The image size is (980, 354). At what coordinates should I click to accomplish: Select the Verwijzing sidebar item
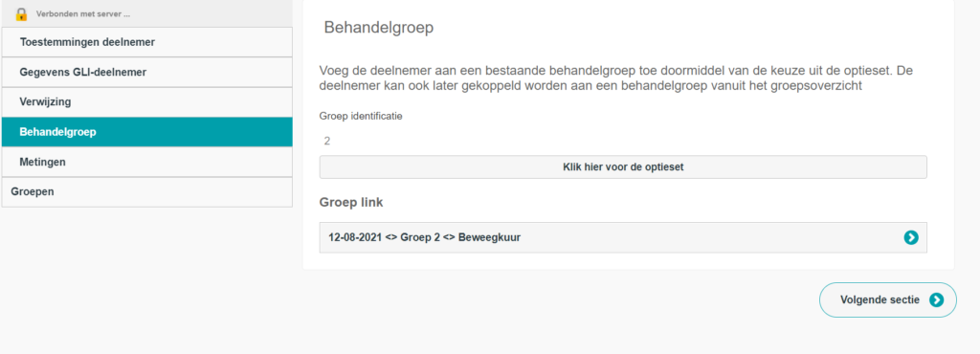[x=146, y=102]
